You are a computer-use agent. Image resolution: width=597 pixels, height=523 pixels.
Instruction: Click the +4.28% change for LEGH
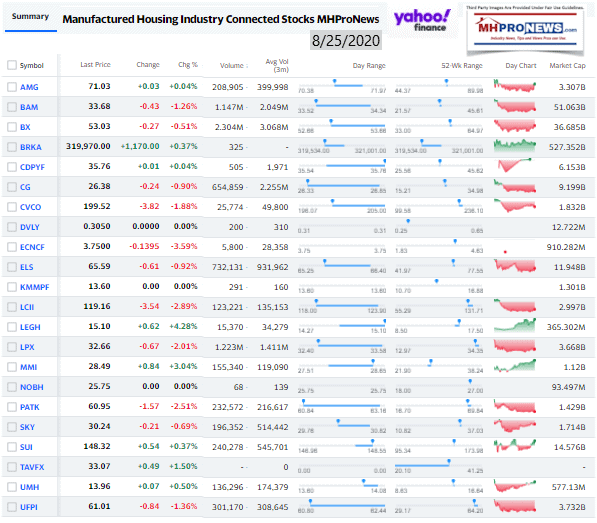point(184,327)
